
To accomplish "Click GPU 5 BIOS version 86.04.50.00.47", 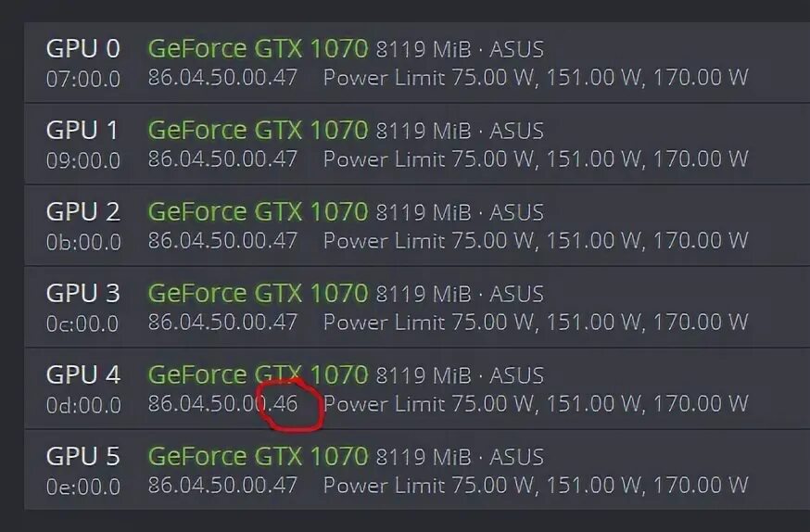I will point(222,485).
